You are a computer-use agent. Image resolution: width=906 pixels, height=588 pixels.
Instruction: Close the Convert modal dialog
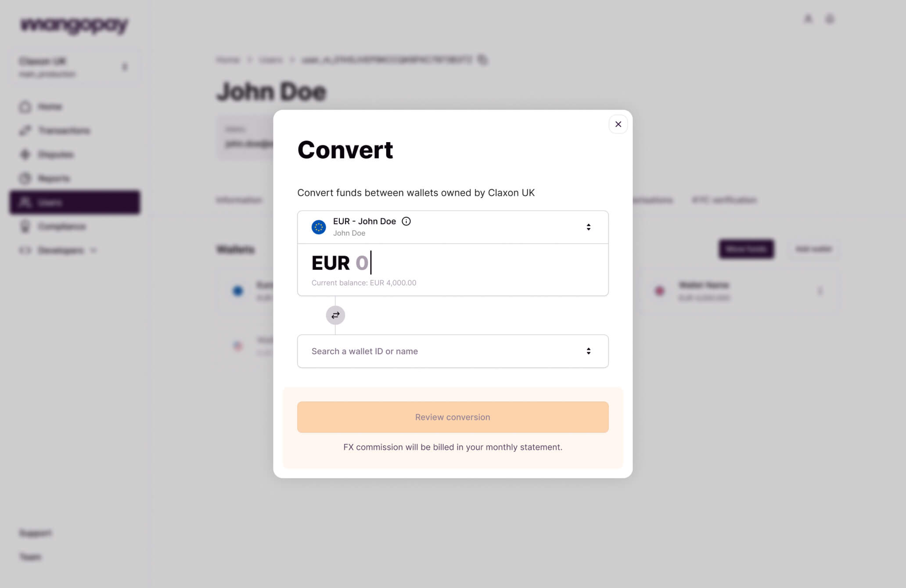(x=618, y=124)
